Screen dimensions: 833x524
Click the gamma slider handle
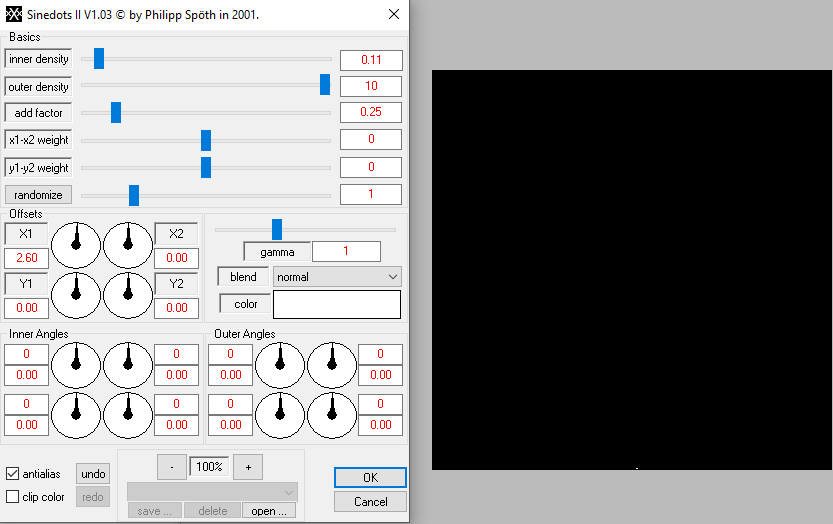(x=277, y=230)
